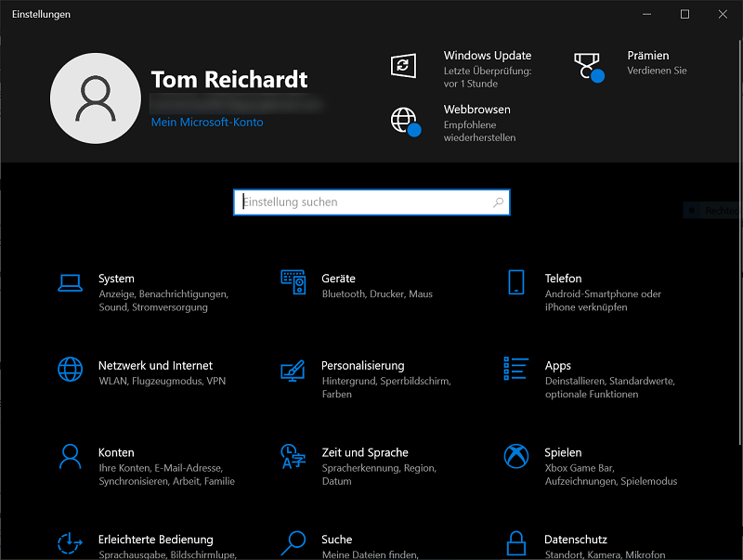743x560 pixels.
Task: Click the user name Tom Reichardt
Action: (x=229, y=80)
